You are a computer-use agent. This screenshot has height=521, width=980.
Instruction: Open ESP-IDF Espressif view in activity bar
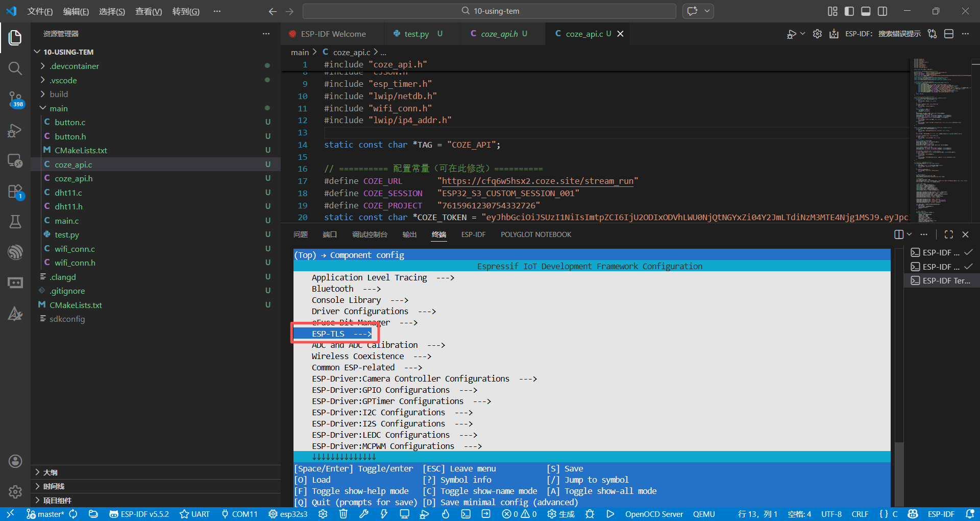coord(15,252)
